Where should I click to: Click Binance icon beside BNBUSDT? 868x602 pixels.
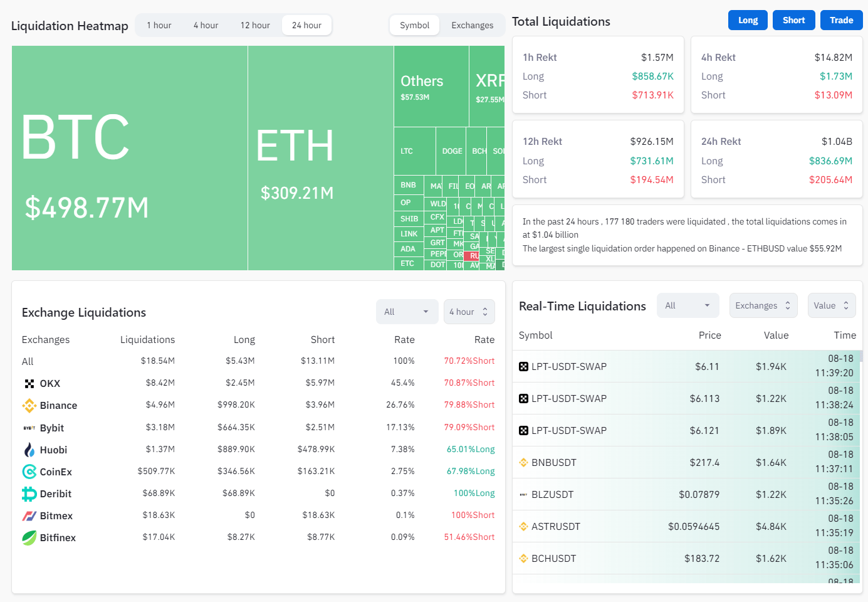[x=523, y=462]
